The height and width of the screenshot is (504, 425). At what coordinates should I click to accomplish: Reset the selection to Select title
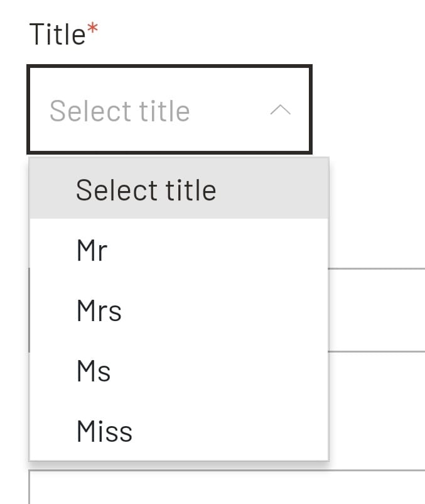[146, 190]
